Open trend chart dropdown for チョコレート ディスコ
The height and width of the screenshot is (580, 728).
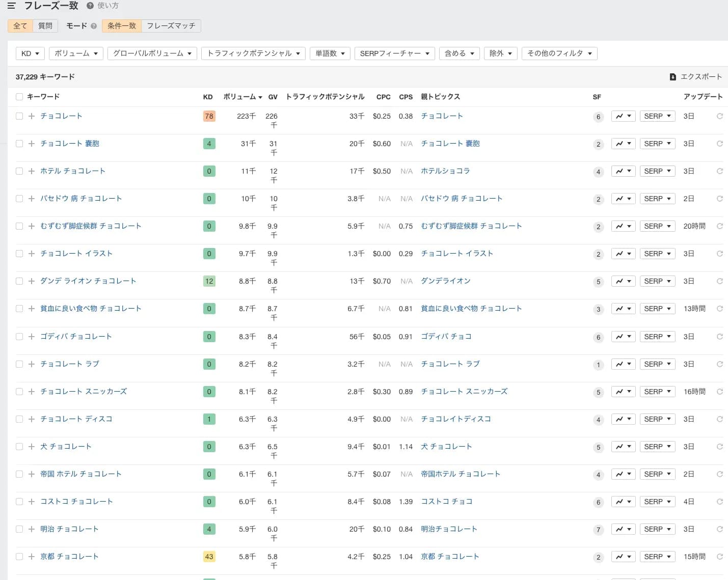click(623, 419)
